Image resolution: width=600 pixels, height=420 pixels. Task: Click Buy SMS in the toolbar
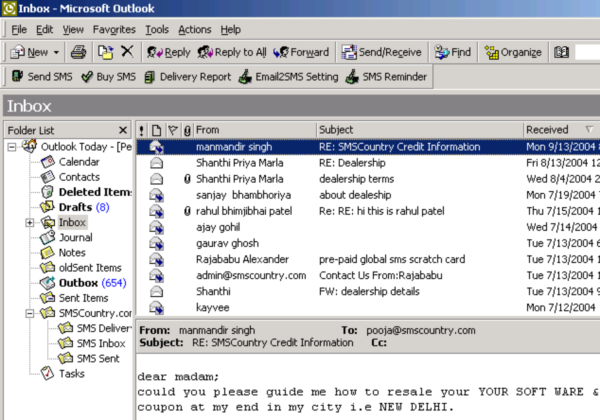click(108, 77)
